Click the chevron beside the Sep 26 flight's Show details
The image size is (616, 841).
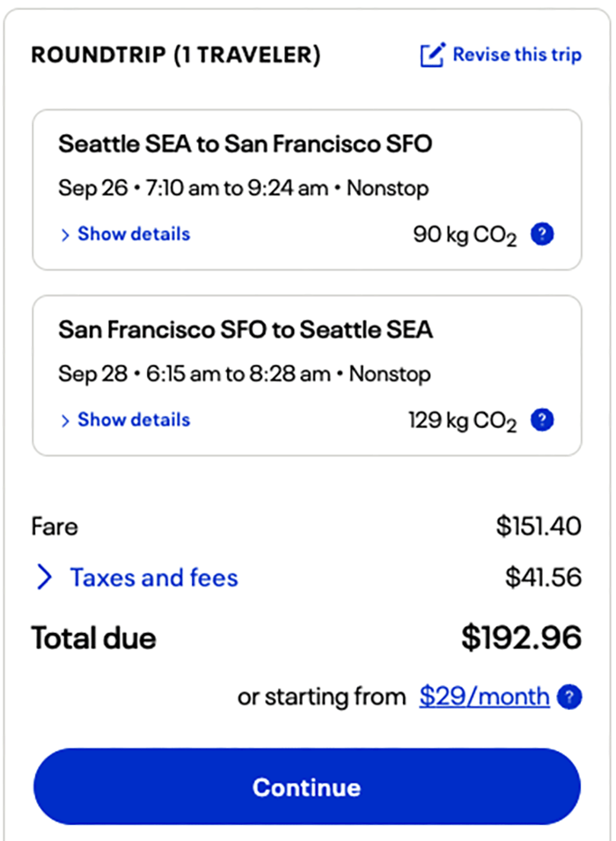click(x=65, y=235)
